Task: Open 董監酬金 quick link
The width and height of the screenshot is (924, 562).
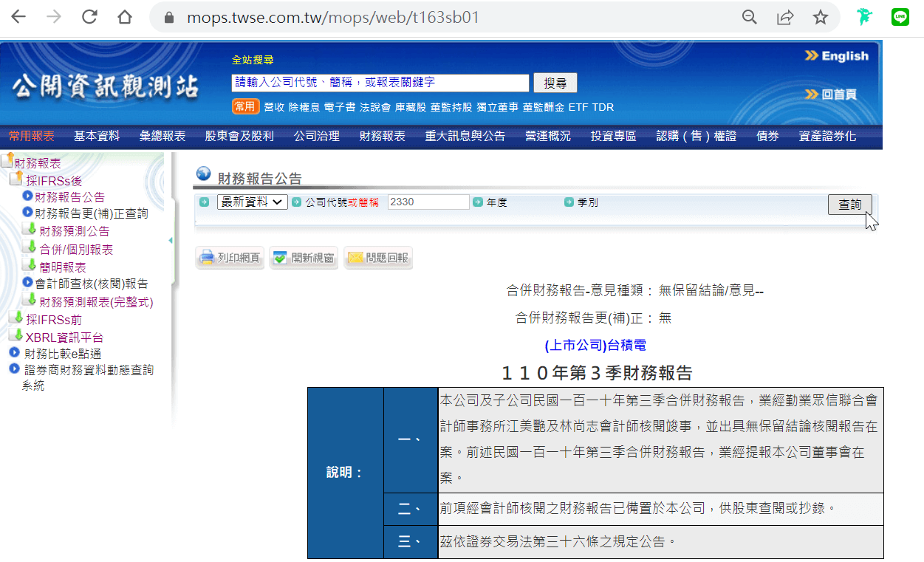Action: click(544, 107)
